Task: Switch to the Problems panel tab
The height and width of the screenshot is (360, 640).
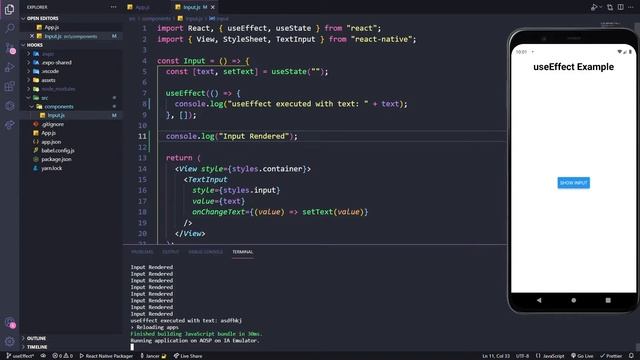Action: [142, 252]
